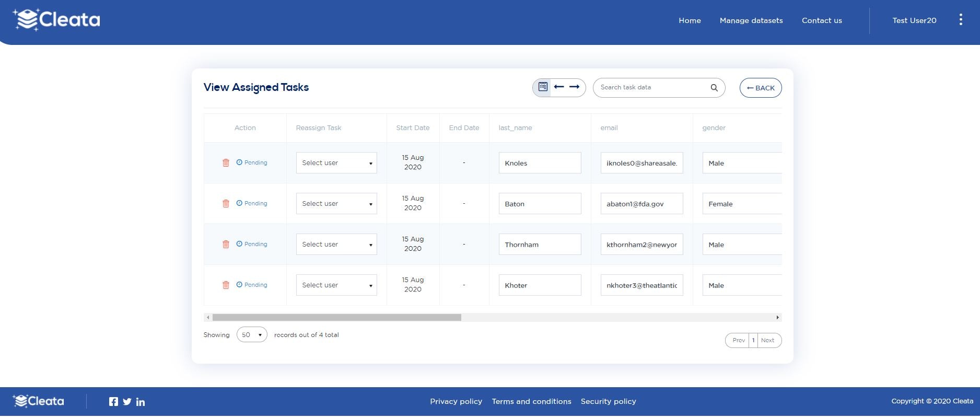Click the Knoles last_name field
This screenshot has width=980, height=418.
click(x=540, y=163)
